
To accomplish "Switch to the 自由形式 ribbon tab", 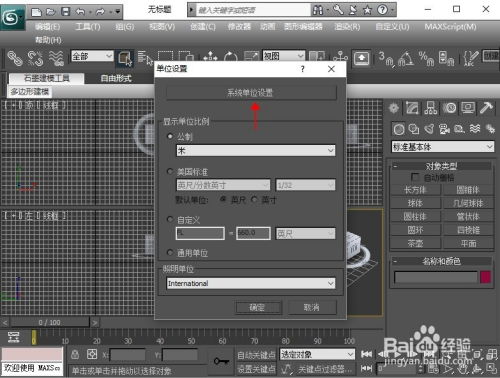I will pos(116,79).
